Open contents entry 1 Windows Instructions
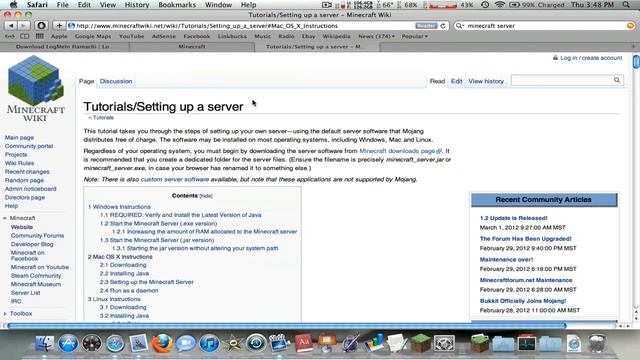640x360 pixels. click(119, 207)
